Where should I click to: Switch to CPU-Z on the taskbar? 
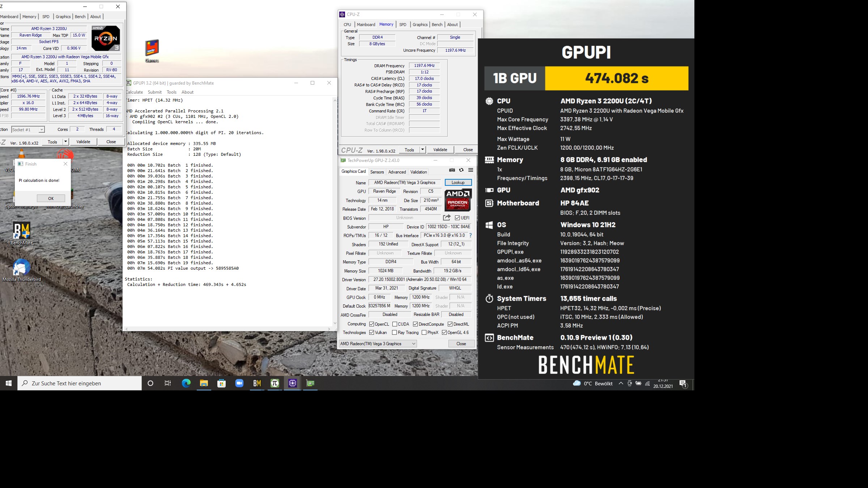coord(292,383)
